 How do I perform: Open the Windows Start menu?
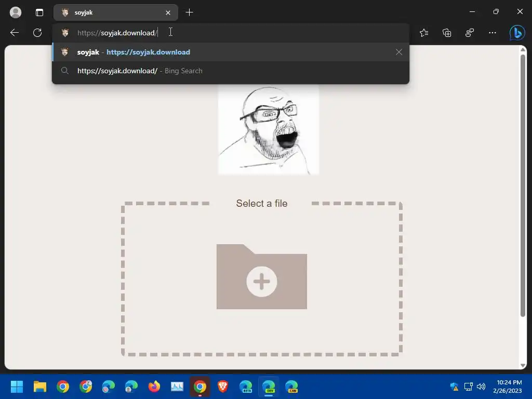(x=17, y=387)
